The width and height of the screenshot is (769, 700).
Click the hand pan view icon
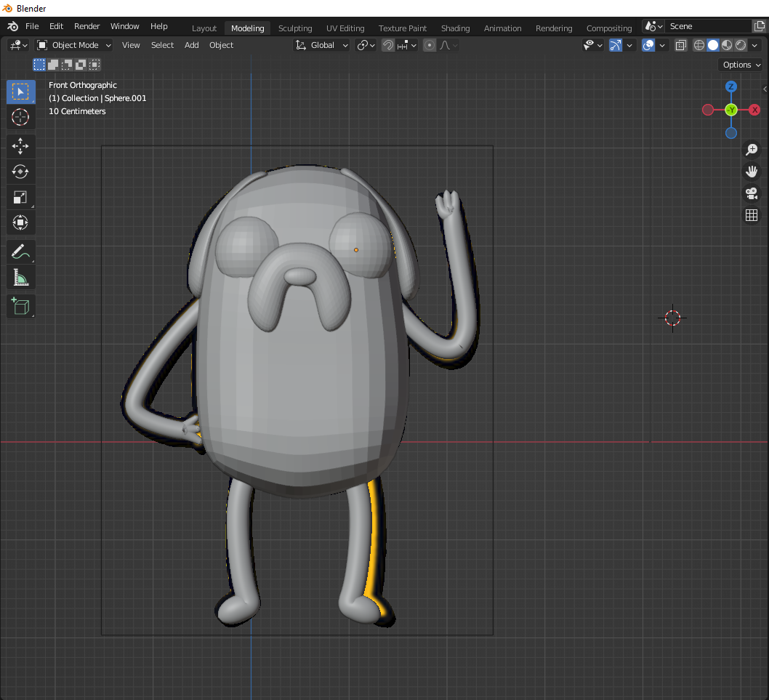752,172
